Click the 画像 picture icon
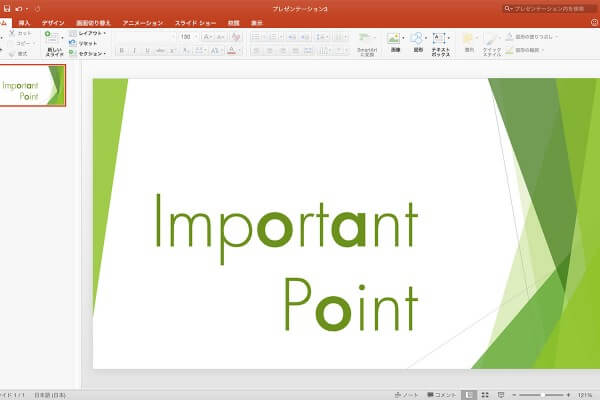 (x=393, y=38)
